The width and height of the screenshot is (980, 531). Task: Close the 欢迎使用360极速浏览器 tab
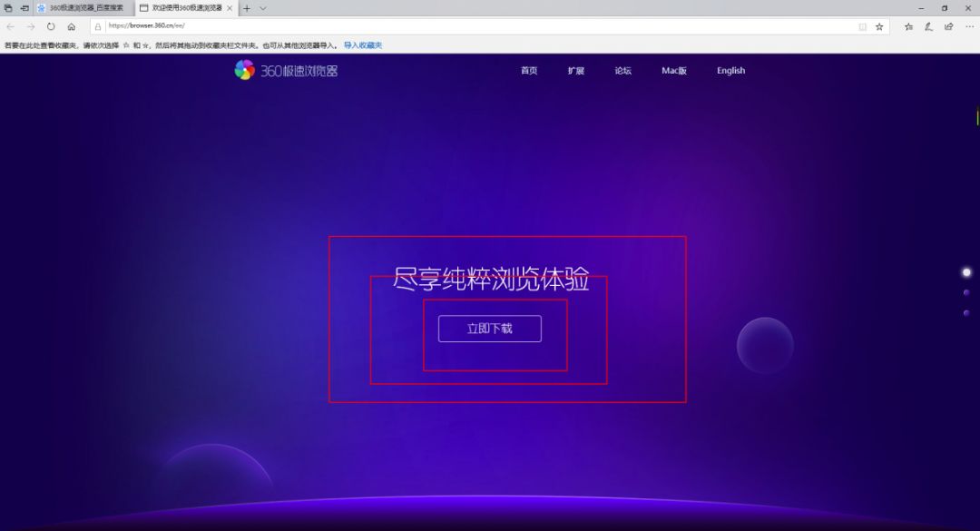(230, 8)
